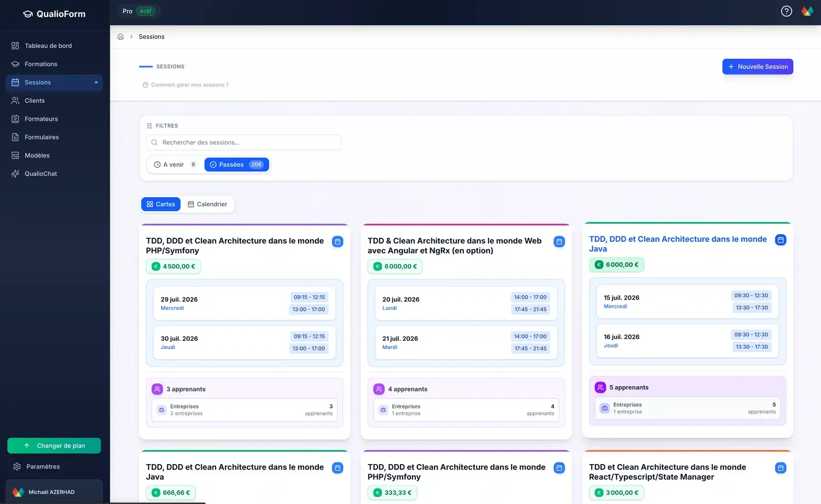Click calendar icon on 4 500,00 € PHP/Symfony card
Screen dimensions: 821x504
338,242
